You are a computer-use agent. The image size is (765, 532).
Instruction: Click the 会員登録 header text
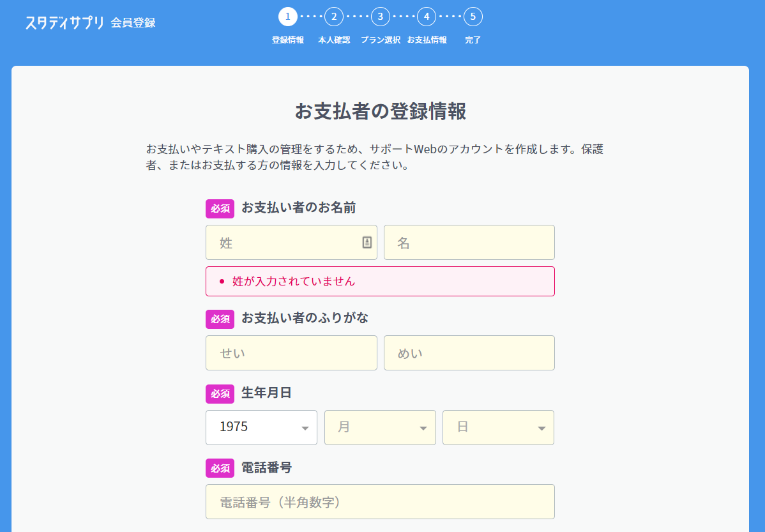point(133,23)
